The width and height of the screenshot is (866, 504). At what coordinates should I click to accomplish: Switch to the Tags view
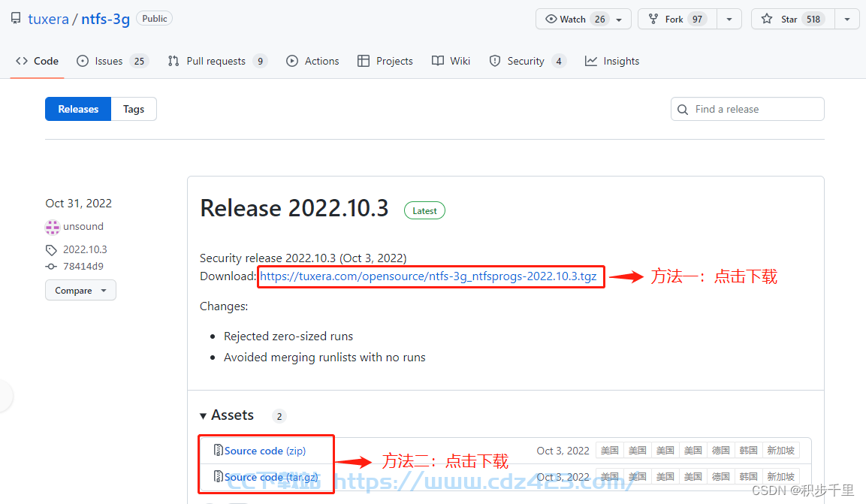(134, 110)
